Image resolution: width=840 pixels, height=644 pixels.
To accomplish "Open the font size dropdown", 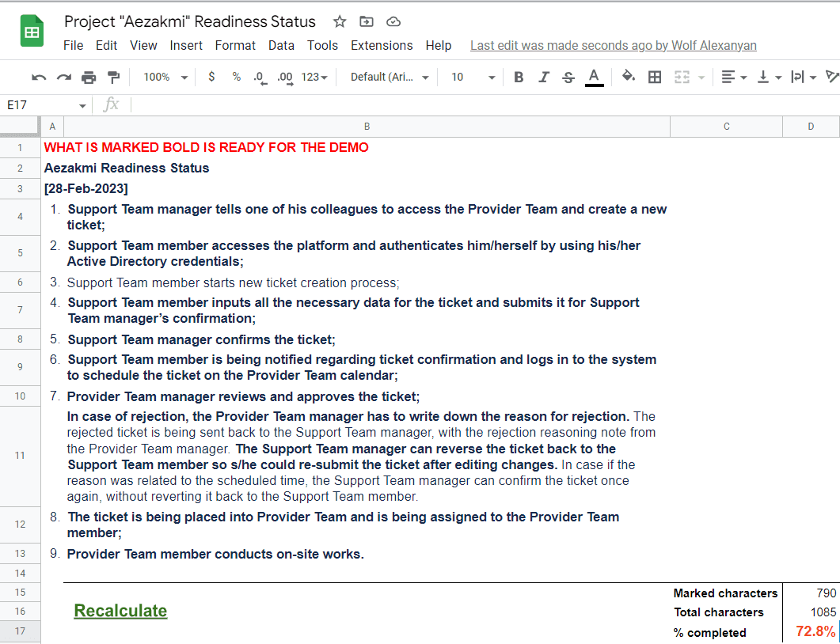I will point(472,77).
